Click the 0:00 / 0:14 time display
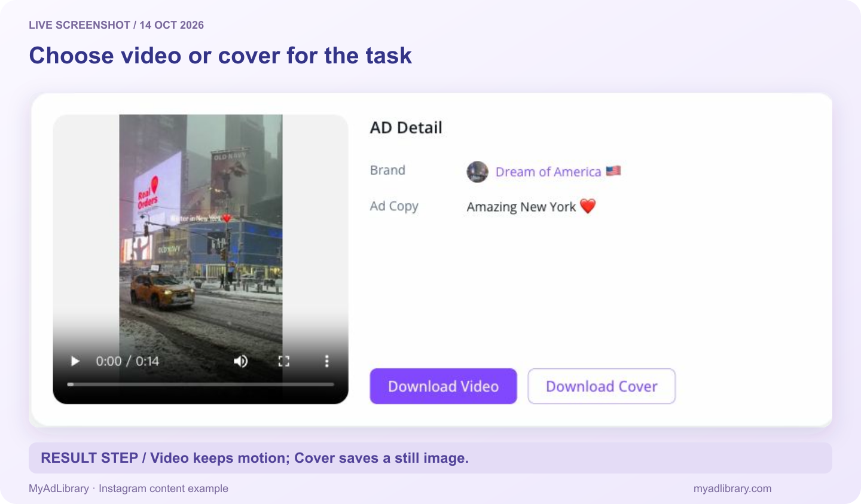Screen dimensions: 861x504 pyautogui.click(x=127, y=361)
